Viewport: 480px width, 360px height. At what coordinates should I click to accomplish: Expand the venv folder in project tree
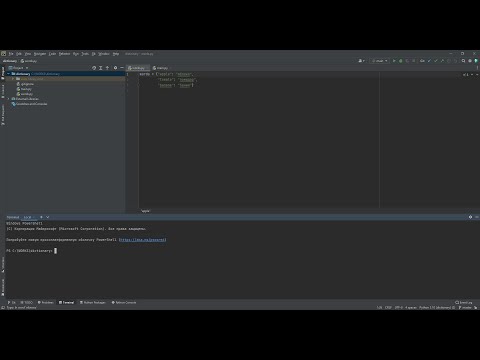13,79
